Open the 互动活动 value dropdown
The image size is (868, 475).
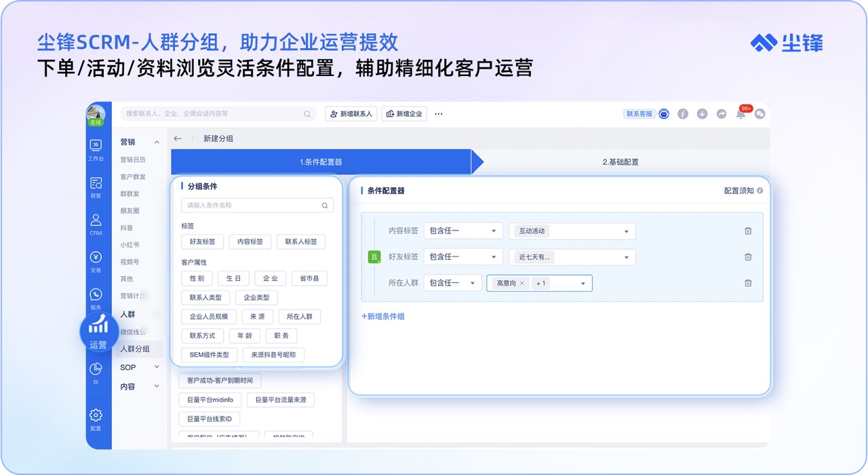click(x=572, y=231)
